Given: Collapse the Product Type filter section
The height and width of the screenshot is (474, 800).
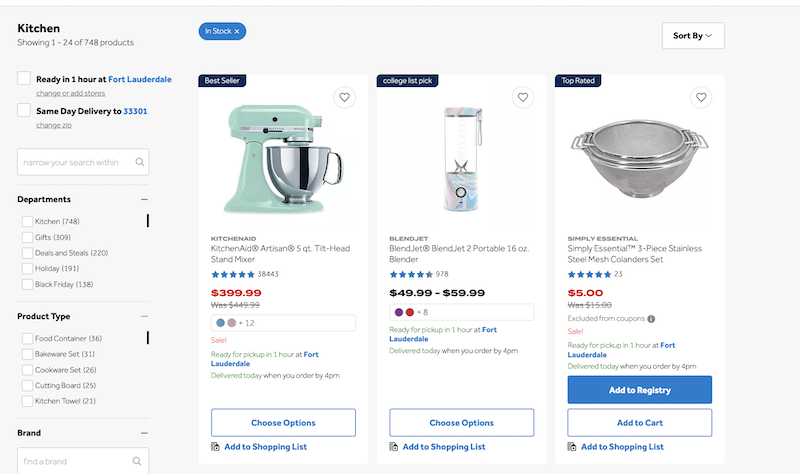Looking at the screenshot, I should tap(144, 317).
